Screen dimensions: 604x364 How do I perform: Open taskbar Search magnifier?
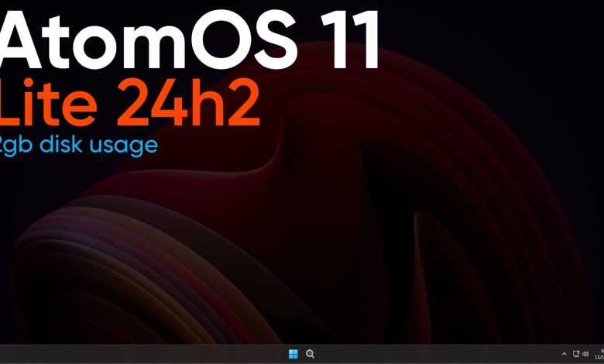coord(310,354)
